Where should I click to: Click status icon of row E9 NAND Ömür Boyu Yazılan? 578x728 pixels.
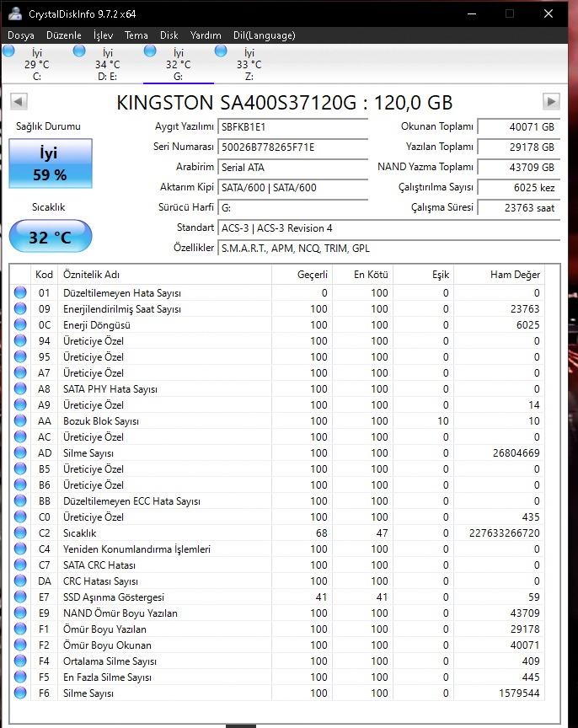(x=20, y=613)
